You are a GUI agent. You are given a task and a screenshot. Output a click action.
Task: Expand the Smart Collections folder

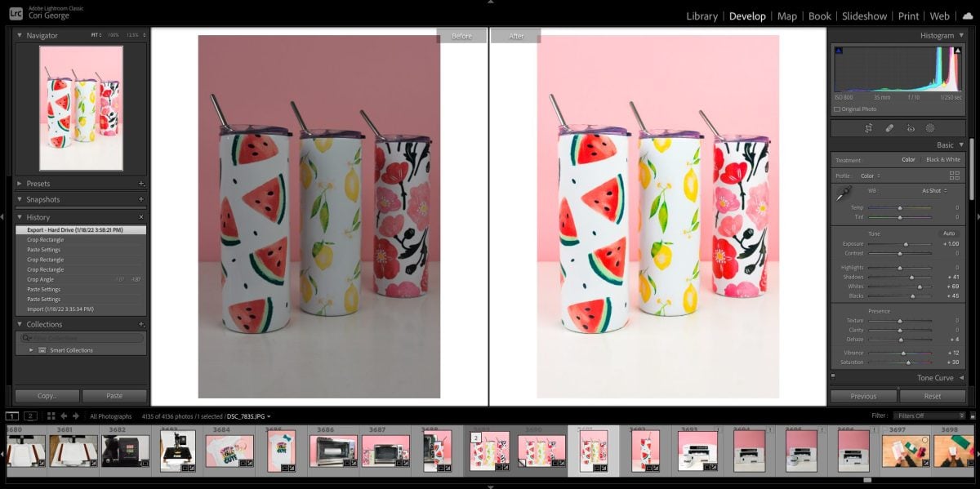32,350
